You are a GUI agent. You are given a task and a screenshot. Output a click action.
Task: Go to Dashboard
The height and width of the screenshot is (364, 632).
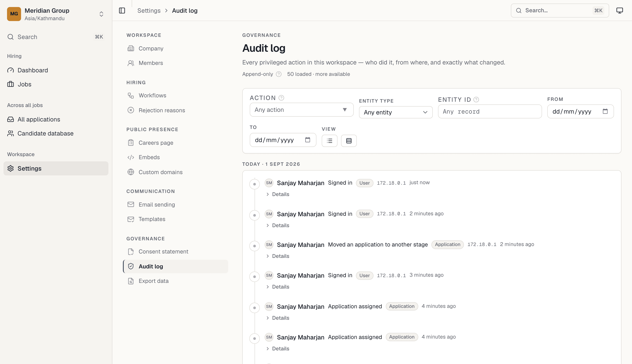[x=56, y=70]
